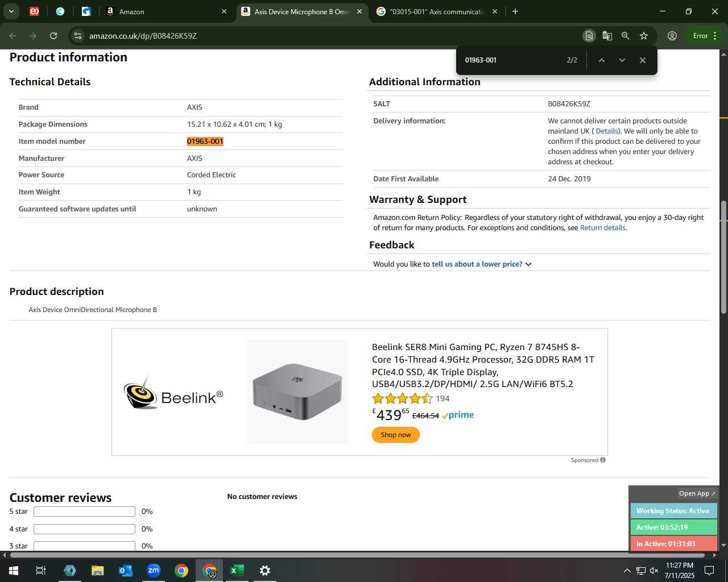Click the network tray icon
The width and height of the screenshot is (728, 582).
tap(640, 571)
